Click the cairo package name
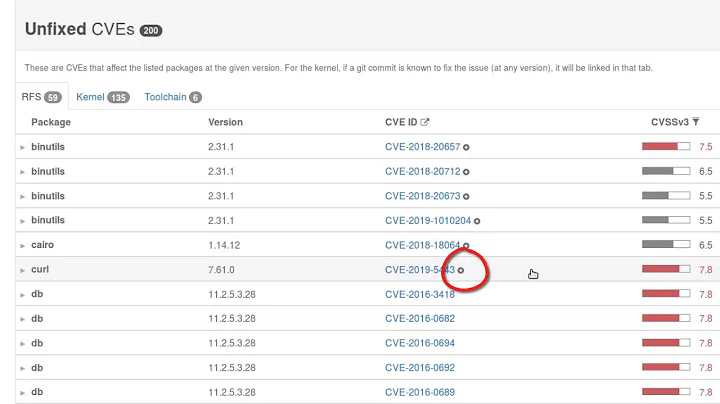720x404 pixels. coord(42,245)
